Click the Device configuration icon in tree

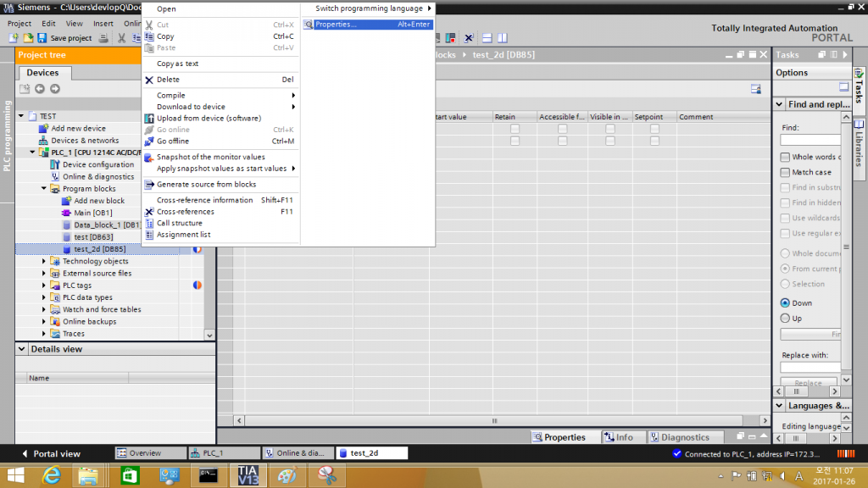tap(55, 164)
